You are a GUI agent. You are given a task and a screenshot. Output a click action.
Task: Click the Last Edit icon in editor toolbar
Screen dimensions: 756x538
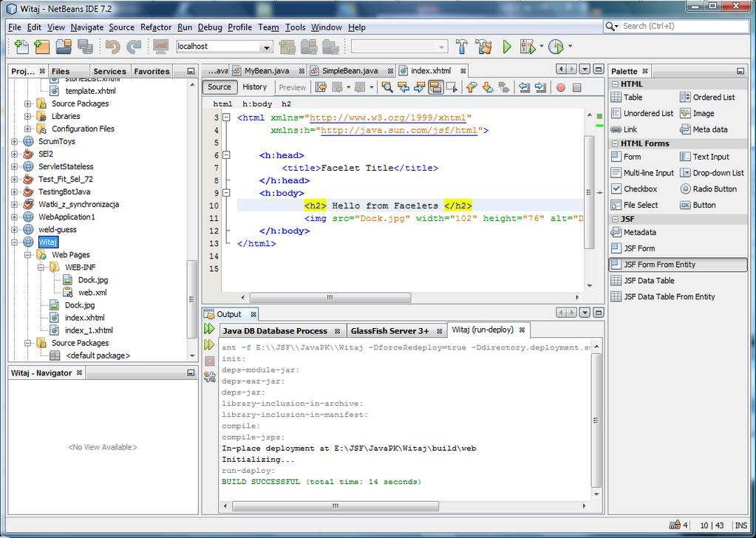pyautogui.click(x=321, y=87)
